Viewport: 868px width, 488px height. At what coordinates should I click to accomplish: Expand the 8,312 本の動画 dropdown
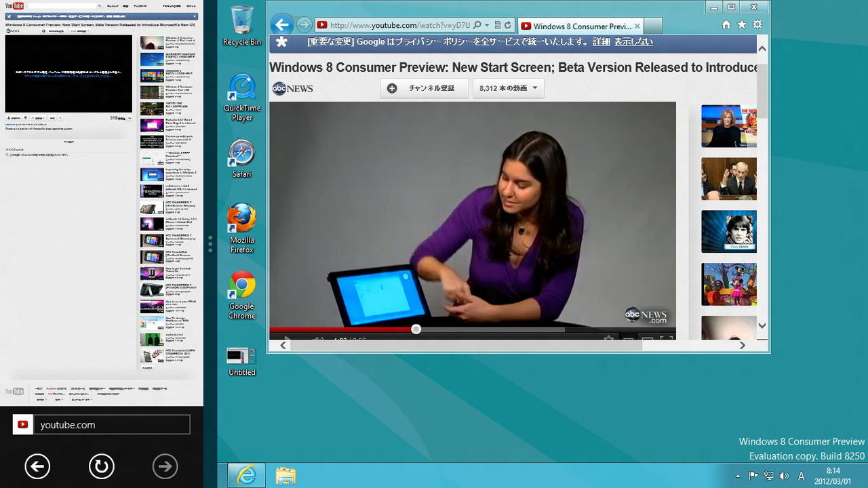click(x=509, y=88)
